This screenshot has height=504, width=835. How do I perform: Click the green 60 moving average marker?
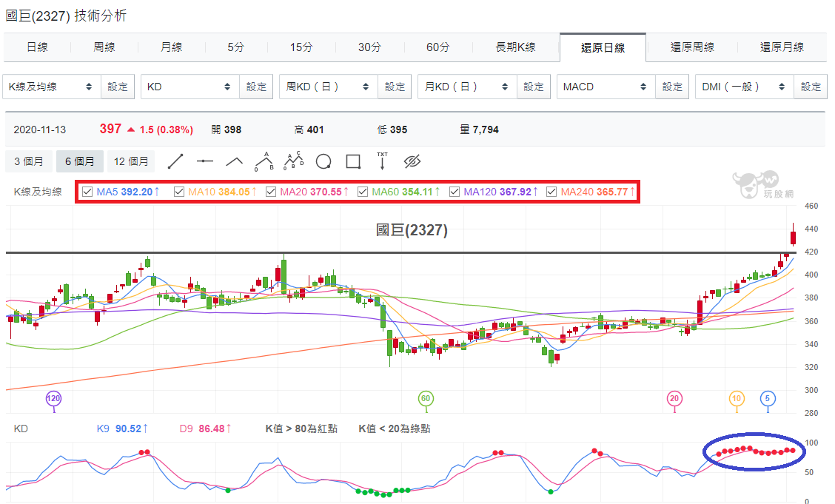click(x=426, y=398)
